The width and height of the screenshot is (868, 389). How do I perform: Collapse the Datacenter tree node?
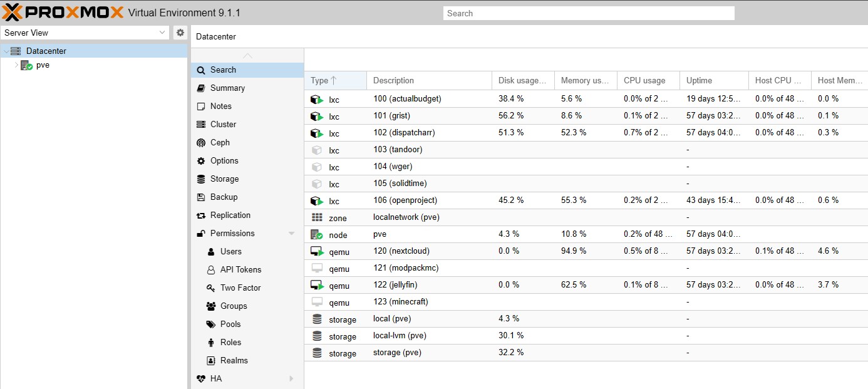coord(6,51)
